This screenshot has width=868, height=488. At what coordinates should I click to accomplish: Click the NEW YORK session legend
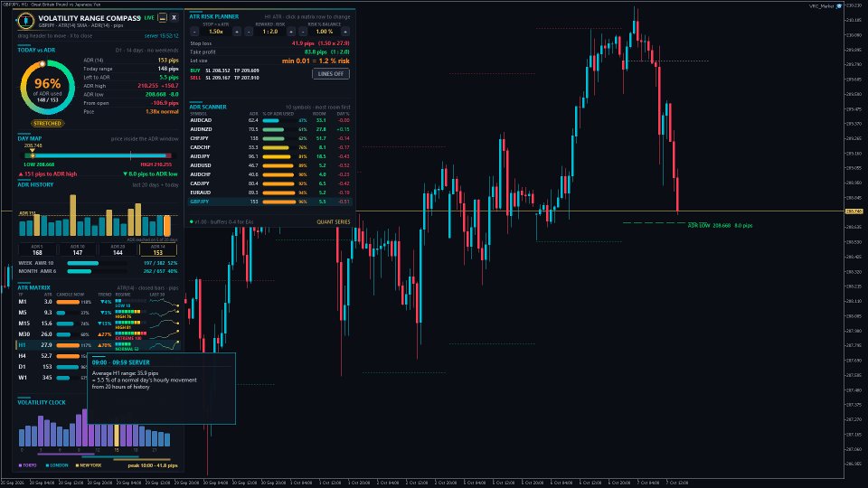[x=89, y=465]
